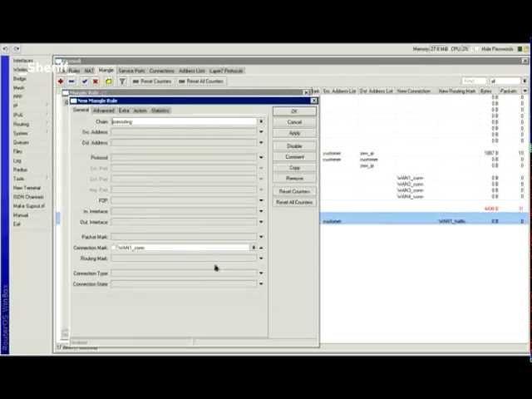The image size is (532, 399).
Task: Expand the P2P field
Action: [261, 200]
